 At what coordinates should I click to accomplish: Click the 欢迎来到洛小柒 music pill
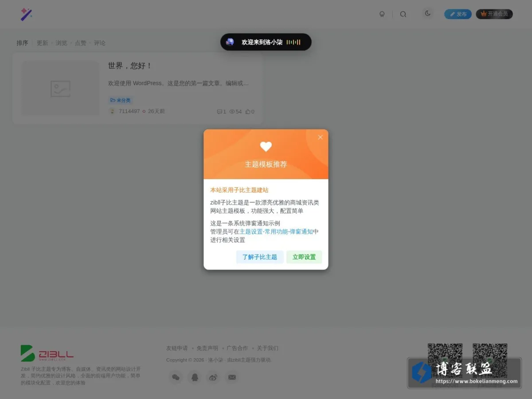click(266, 42)
